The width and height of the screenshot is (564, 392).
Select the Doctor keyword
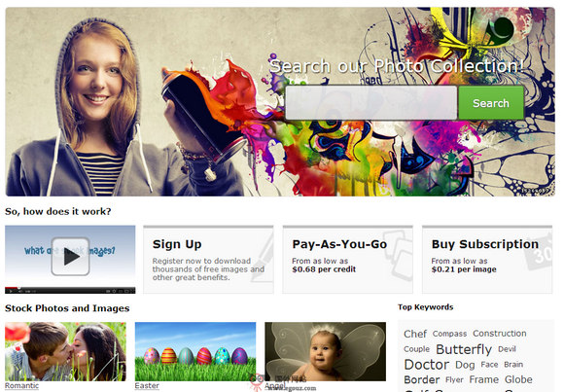(x=427, y=365)
